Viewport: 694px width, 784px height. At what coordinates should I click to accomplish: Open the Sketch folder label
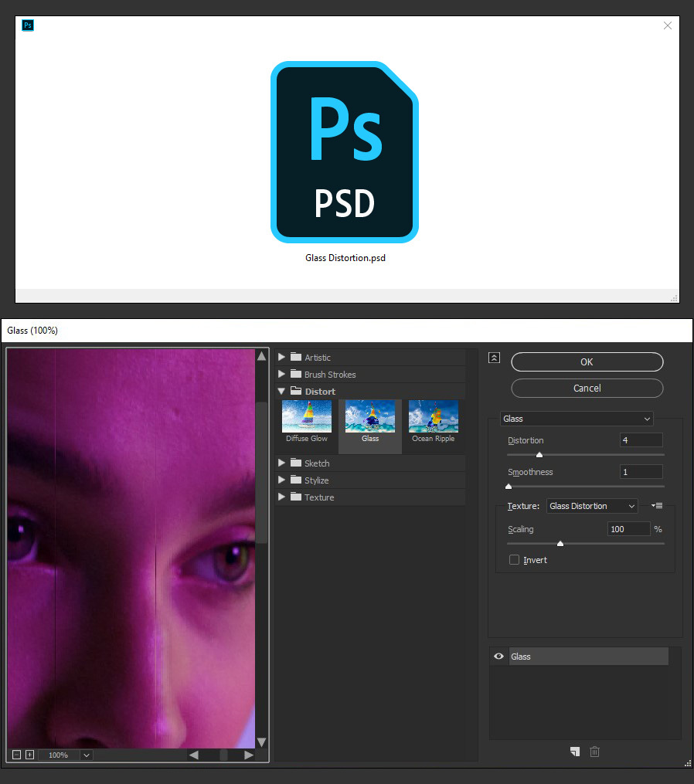click(317, 463)
